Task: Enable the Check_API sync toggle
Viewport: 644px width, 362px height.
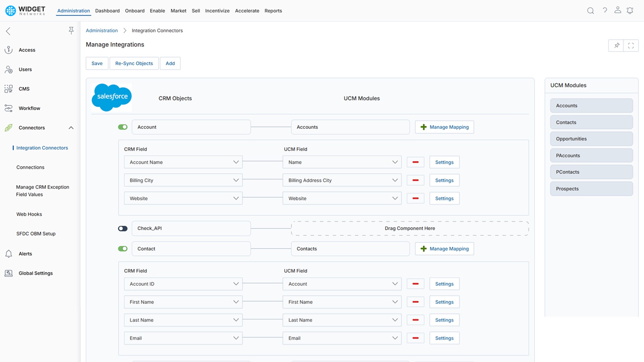Action: click(123, 228)
